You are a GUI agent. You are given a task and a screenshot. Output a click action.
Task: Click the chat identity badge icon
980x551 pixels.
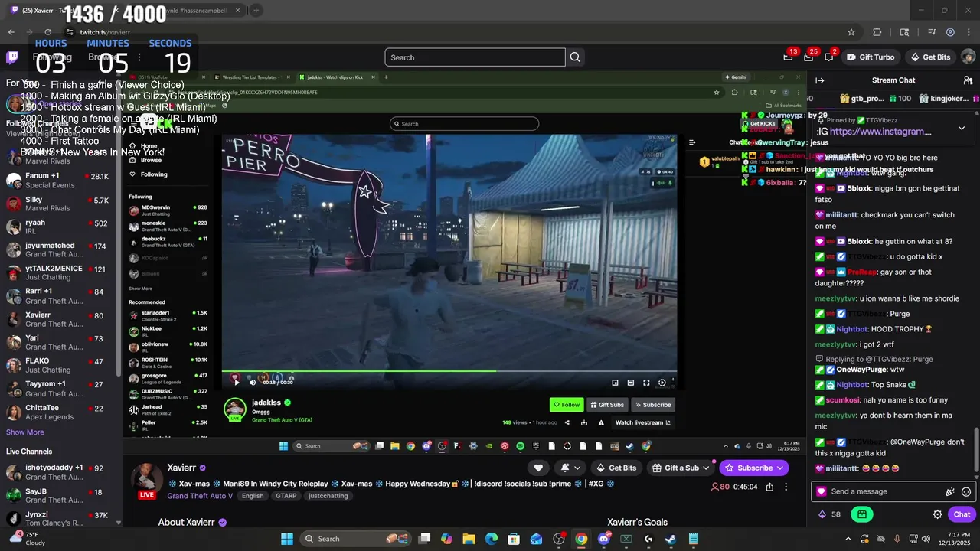pyautogui.click(x=822, y=492)
